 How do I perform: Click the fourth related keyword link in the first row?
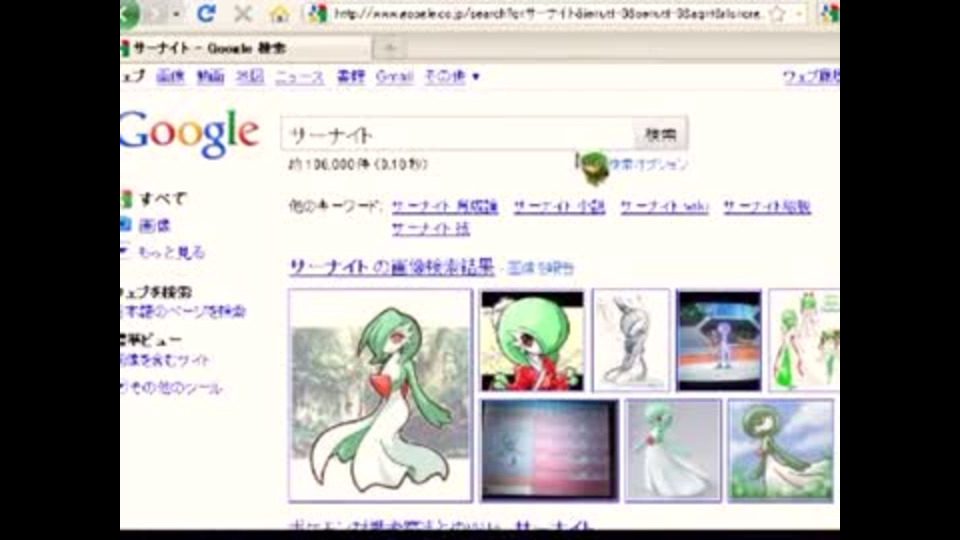point(767,206)
